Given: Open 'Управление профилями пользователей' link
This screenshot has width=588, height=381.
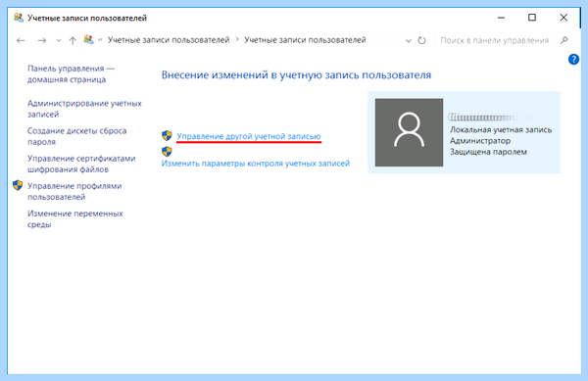Looking at the screenshot, I should [74, 191].
